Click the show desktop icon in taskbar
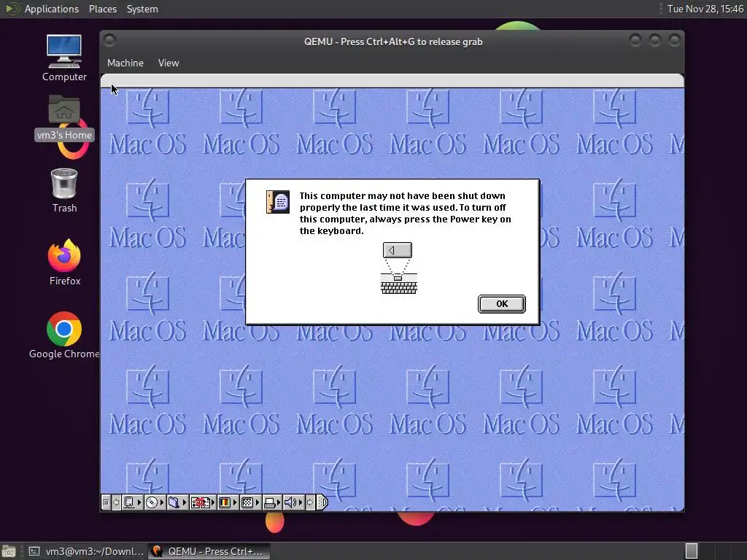Image resolution: width=747 pixels, height=560 pixels. (x=9, y=551)
